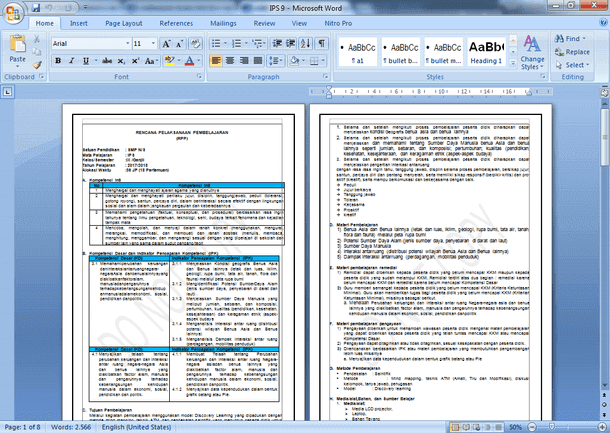
Task: Click the 50% zoom level
Action: tap(515, 427)
